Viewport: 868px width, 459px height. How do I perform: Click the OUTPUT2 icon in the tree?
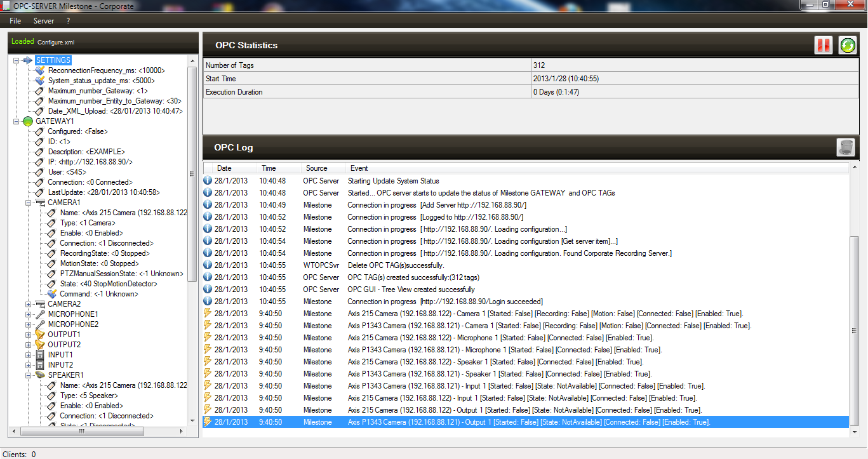[40, 345]
